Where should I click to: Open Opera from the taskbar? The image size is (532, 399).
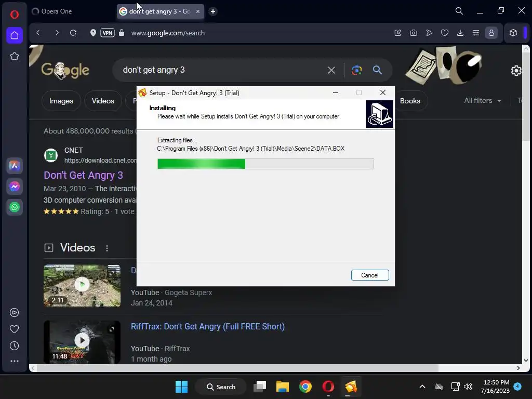[328, 387]
